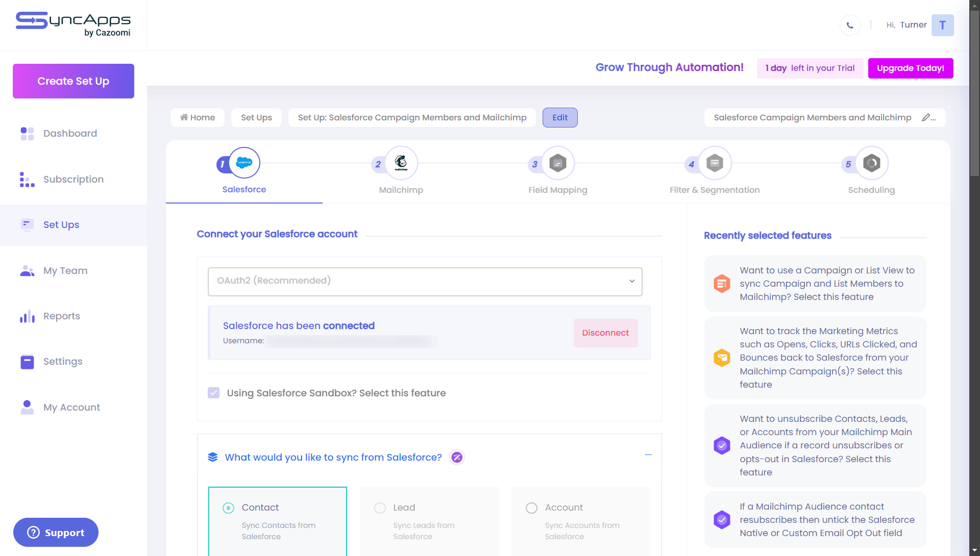Screen dimensions: 980x556
Task: Click the Create Set Up button
Action: pos(73,81)
